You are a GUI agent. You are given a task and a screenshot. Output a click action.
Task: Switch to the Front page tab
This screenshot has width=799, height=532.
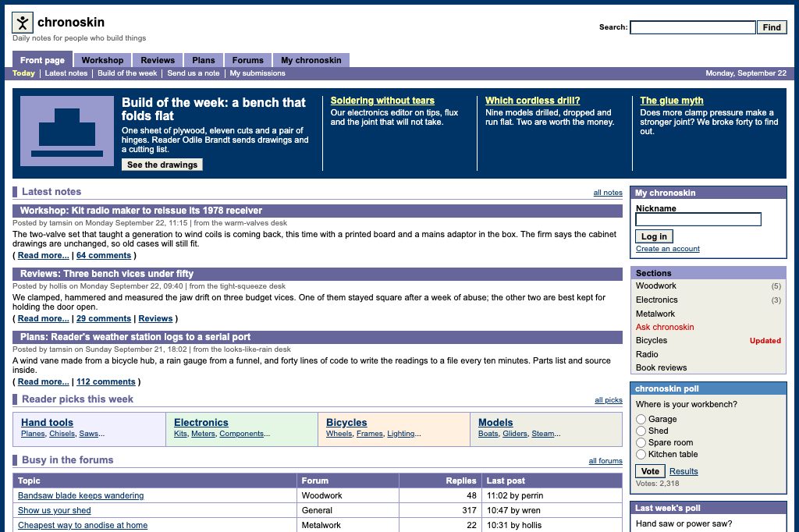pyautogui.click(x=42, y=59)
